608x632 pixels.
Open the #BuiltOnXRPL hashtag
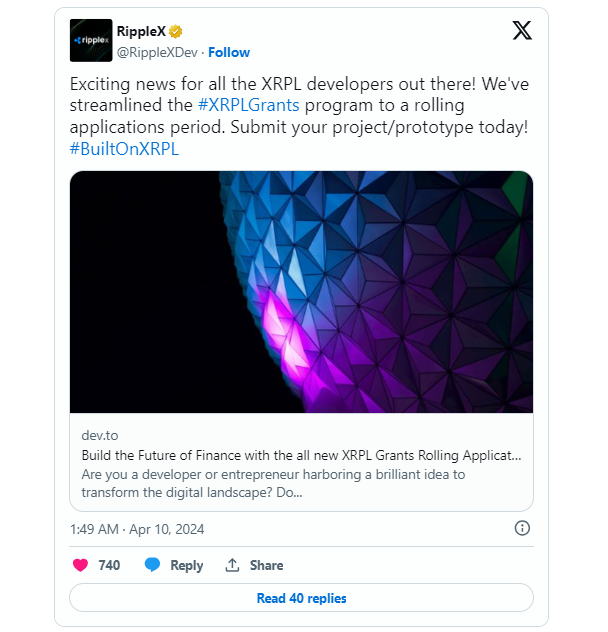pos(124,148)
